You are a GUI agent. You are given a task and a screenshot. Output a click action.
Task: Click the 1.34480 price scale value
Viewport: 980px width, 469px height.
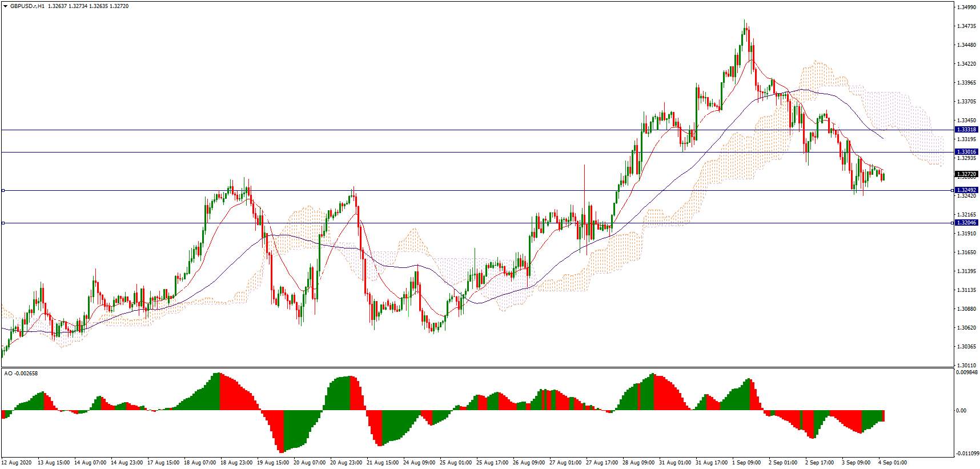tap(966, 45)
